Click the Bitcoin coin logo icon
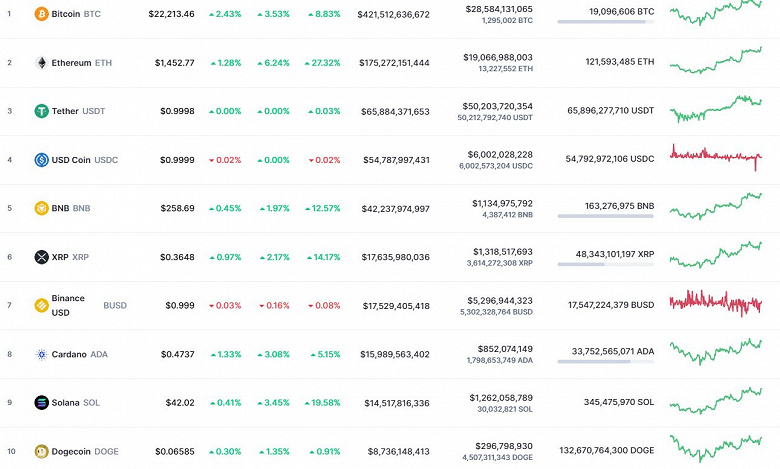 [41, 14]
